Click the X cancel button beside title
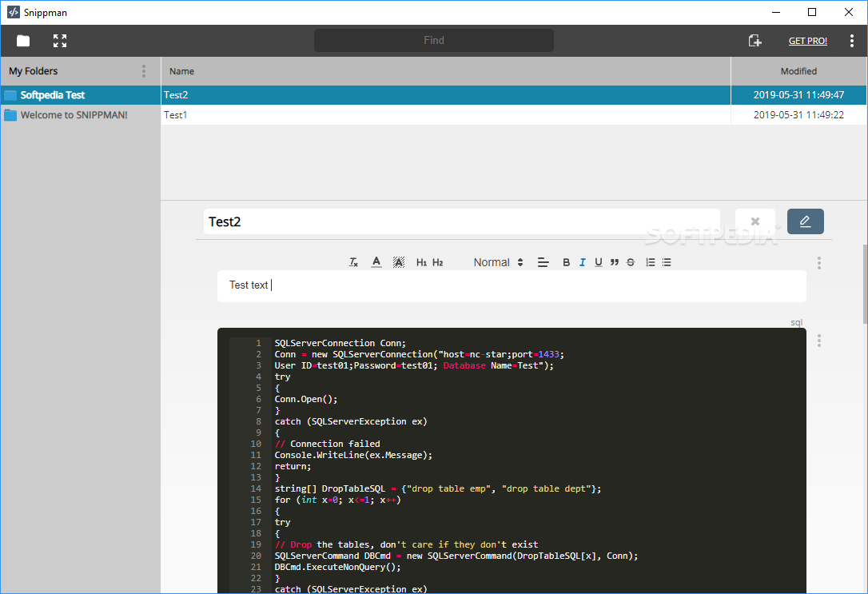This screenshot has width=868, height=594. pyautogui.click(x=755, y=221)
